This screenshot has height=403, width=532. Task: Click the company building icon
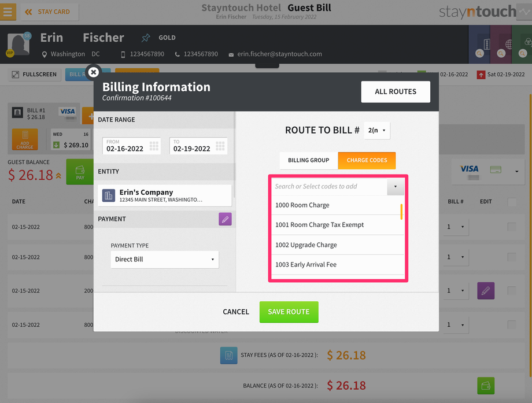click(109, 195)
